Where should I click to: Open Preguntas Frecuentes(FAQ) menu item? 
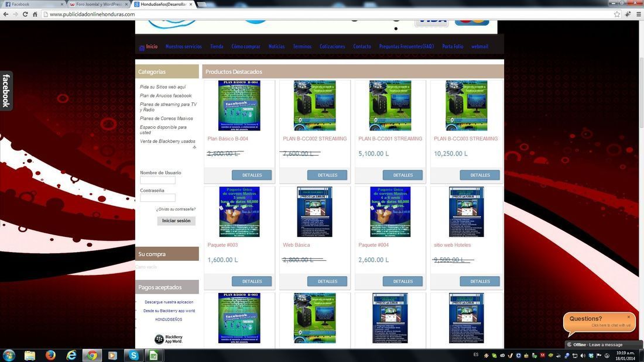click(x=406, y=46)
